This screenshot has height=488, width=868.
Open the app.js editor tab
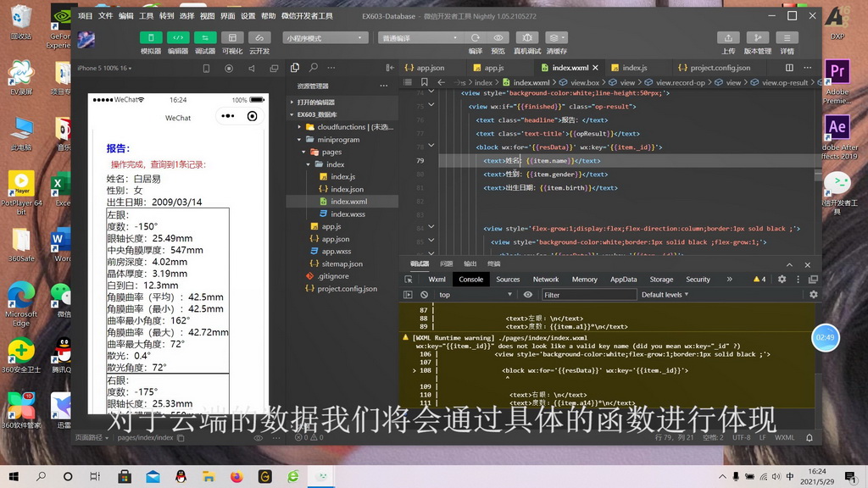(493, 68)
